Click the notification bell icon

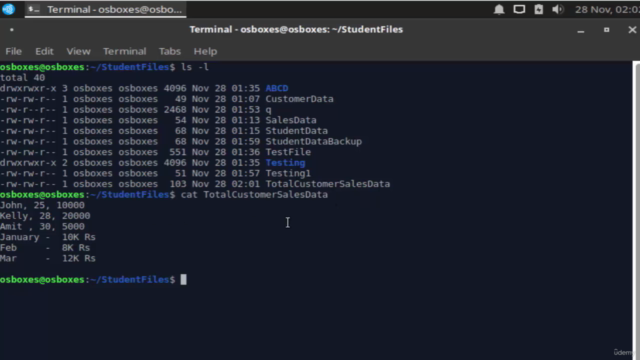pyautogui.click(x=499, y=9)
